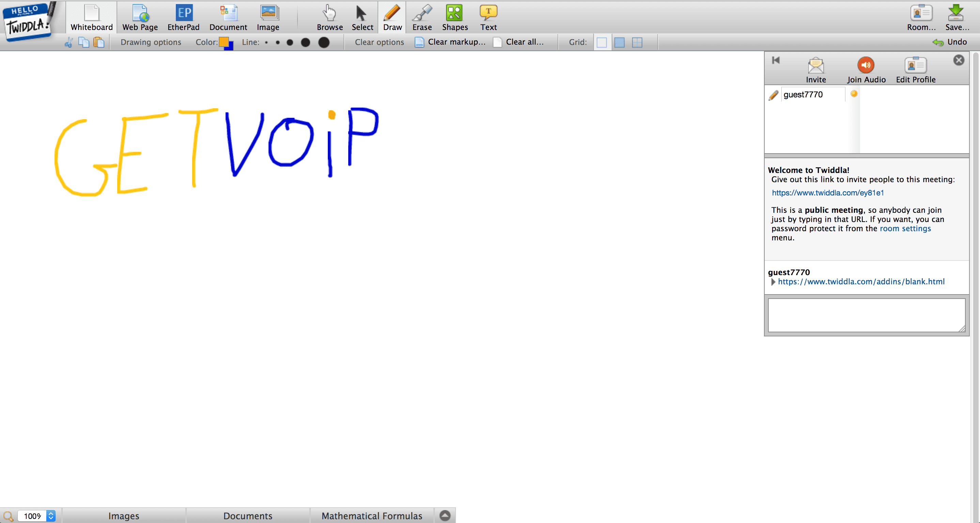Image resolution: width=980 pixels, height=523 pixels.
Task: Click the EtherPad tool
Action: click(183, 17)
